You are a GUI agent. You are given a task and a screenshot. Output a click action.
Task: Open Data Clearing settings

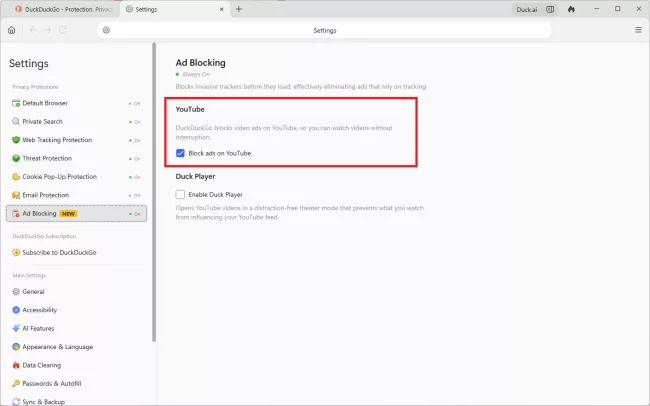(76, 365)
